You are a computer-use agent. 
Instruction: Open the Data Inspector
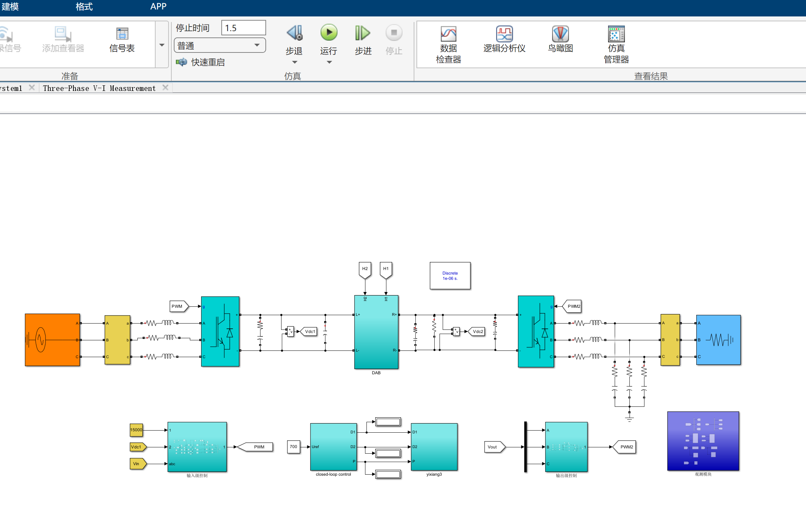[x=448, y=34]
